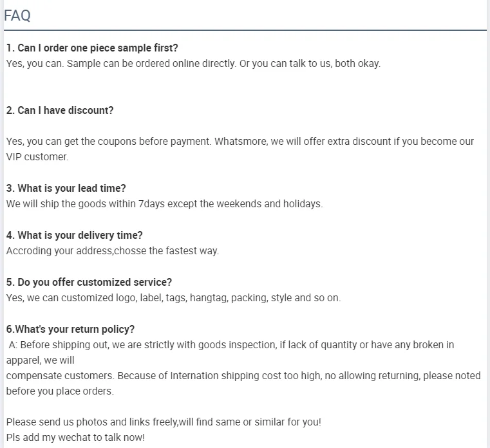Screen dimensions: 490x448
Task: Select the 'Can I have discount?' question
Action: coord(60,110)
